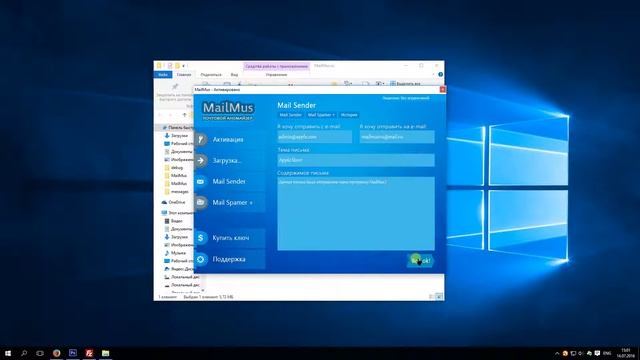Click the orange antivirus tray icon
This screenshot has width=640, height=360.
565,353
